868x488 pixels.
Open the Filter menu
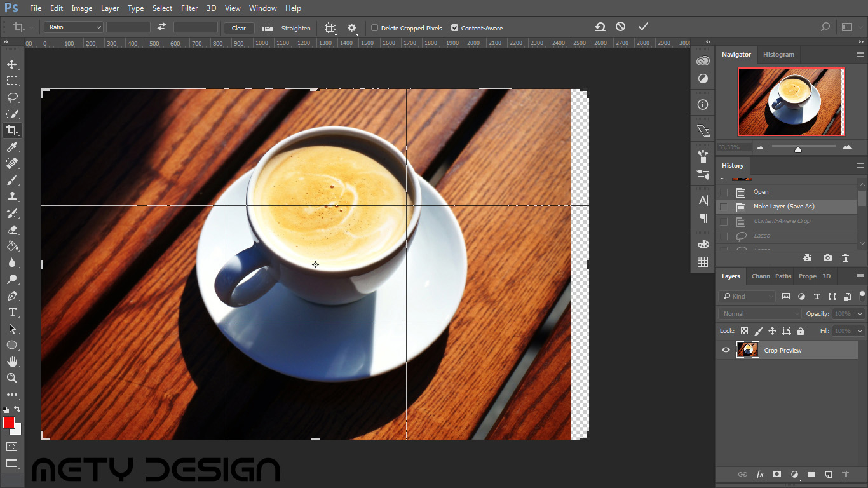[189, 8]
